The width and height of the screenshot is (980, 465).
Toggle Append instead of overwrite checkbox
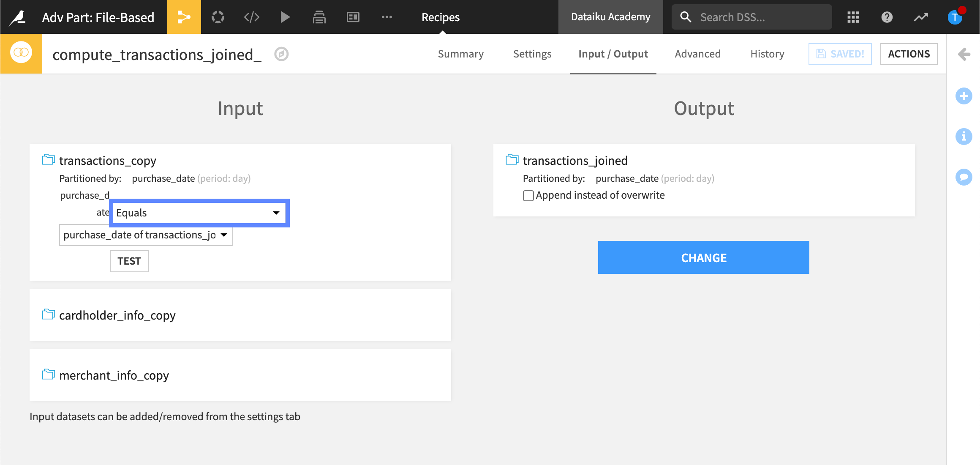tap(528, 196)
